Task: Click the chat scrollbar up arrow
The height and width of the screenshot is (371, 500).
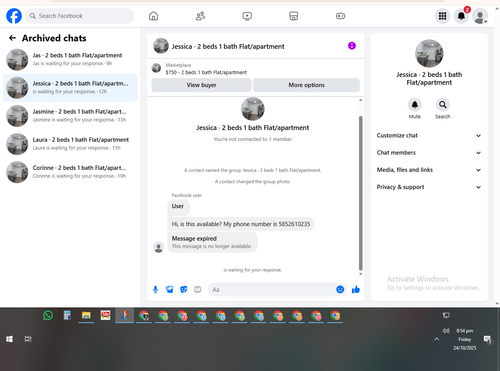Action: coord(360,100)
